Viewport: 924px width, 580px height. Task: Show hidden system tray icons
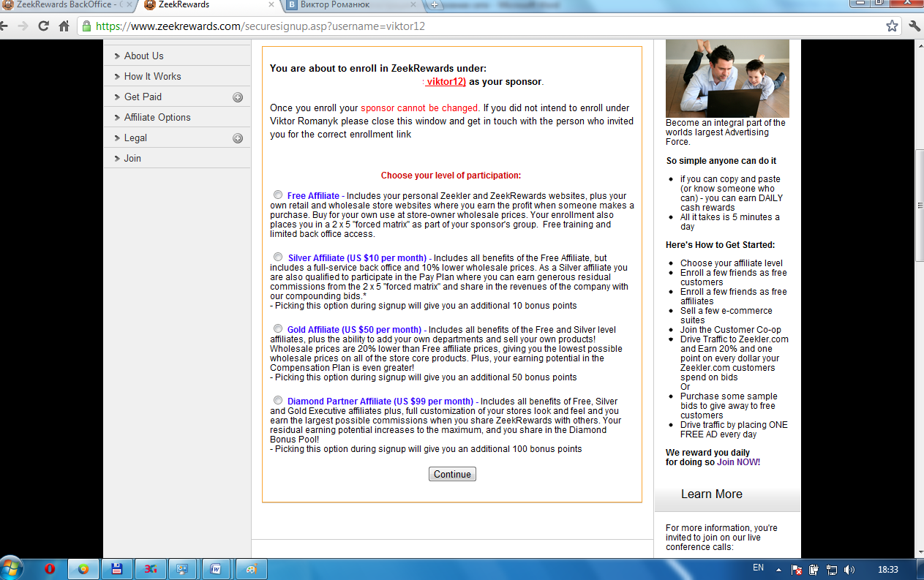[x=778, y=569]
